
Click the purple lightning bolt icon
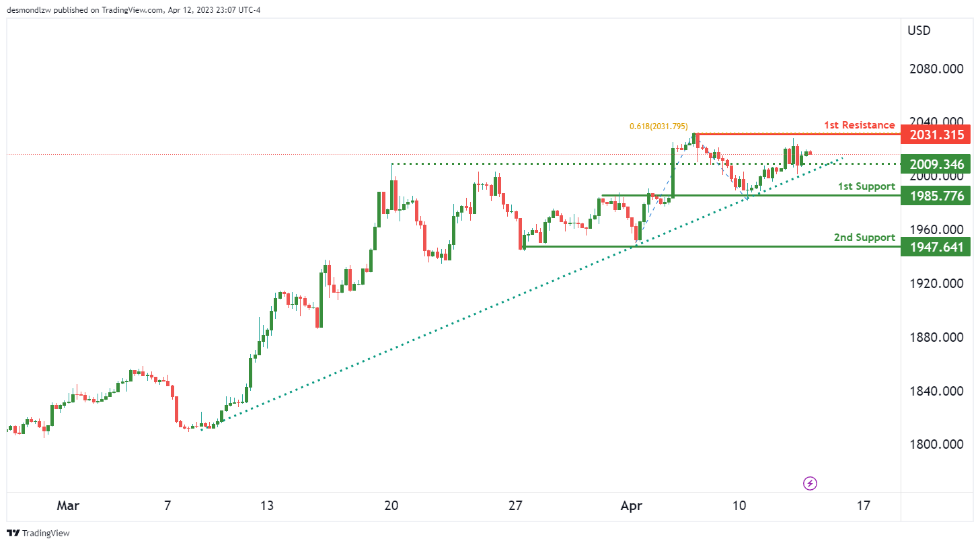coord(811,483)
